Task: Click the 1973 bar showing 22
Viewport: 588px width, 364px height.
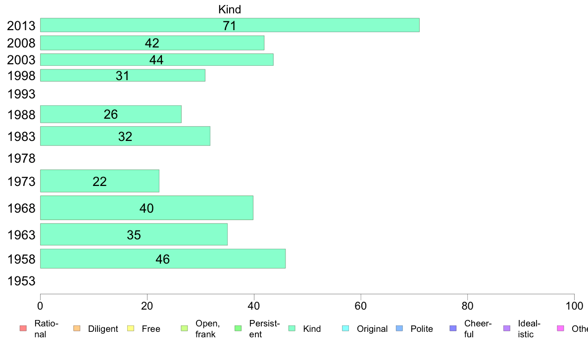Action: coord(100,181)
